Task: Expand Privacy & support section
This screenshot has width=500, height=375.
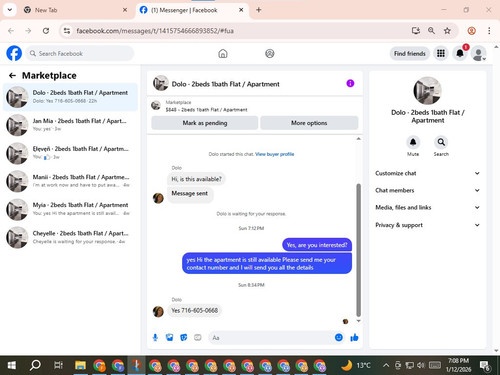Action: coord(428,225)
